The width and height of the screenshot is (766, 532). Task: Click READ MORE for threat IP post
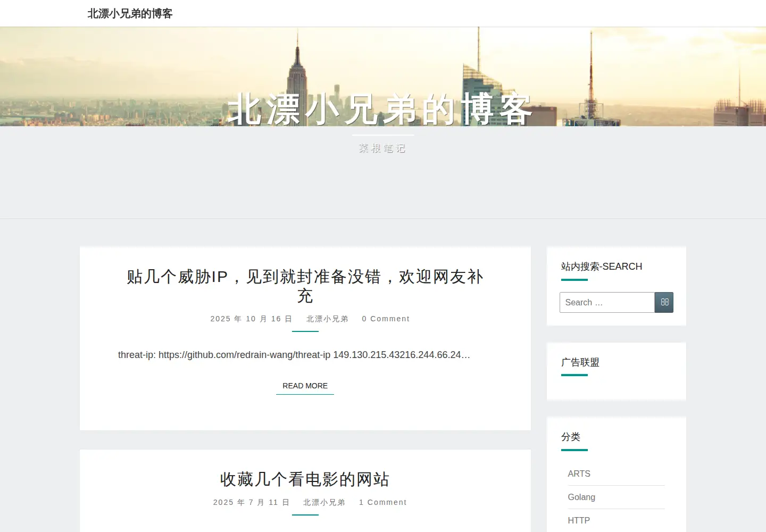pyautogui.click(x=305, y=386)
